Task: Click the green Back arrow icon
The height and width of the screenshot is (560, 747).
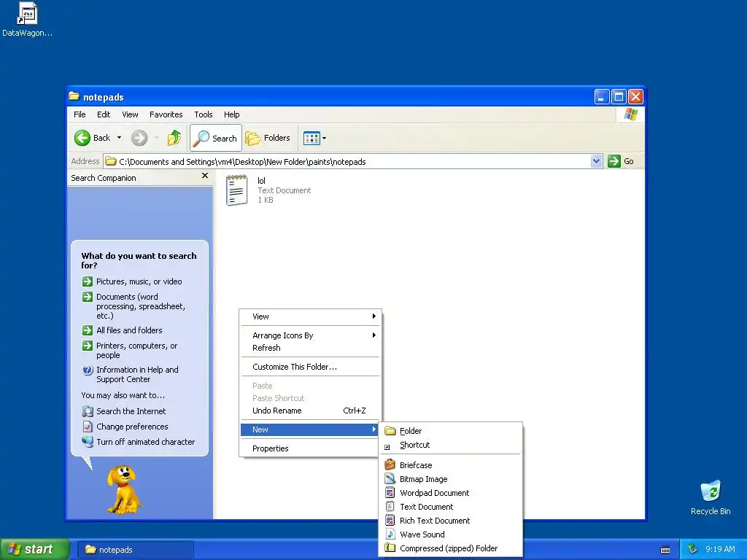Action: click(82, 138)
